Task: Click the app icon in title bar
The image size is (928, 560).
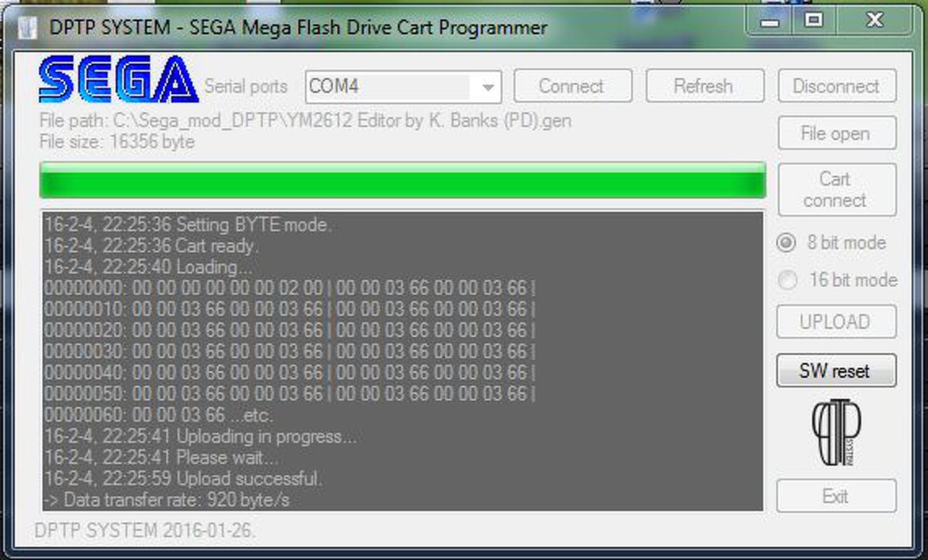Action: click(28, 28)
